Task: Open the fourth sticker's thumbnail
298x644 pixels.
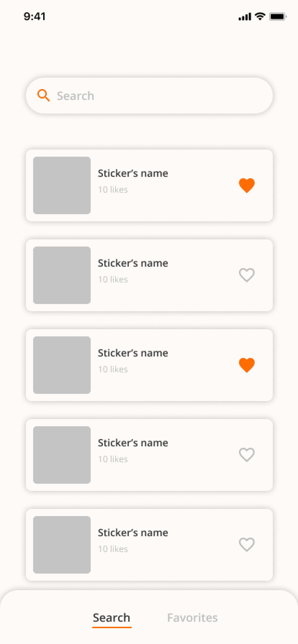Action: (62, 455)
